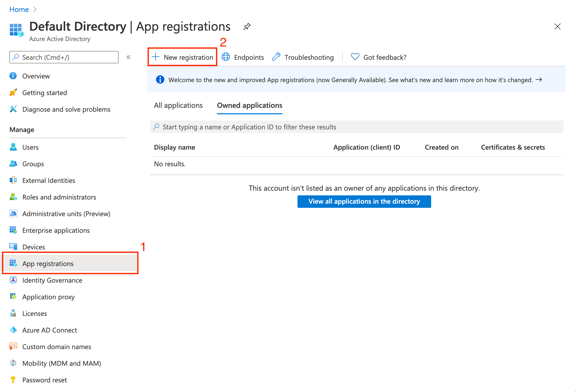576x392 pixels.
Task: Click the Password reset key icon
Action: point(13,380)
